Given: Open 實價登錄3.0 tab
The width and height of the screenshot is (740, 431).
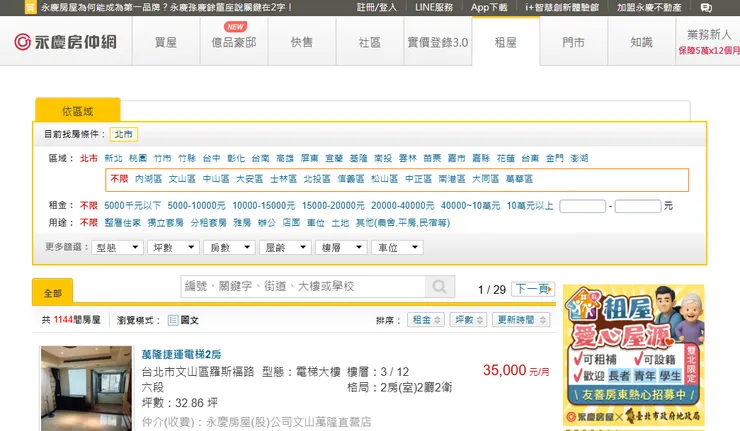Looking at the screenshot, I should [438, 42].
